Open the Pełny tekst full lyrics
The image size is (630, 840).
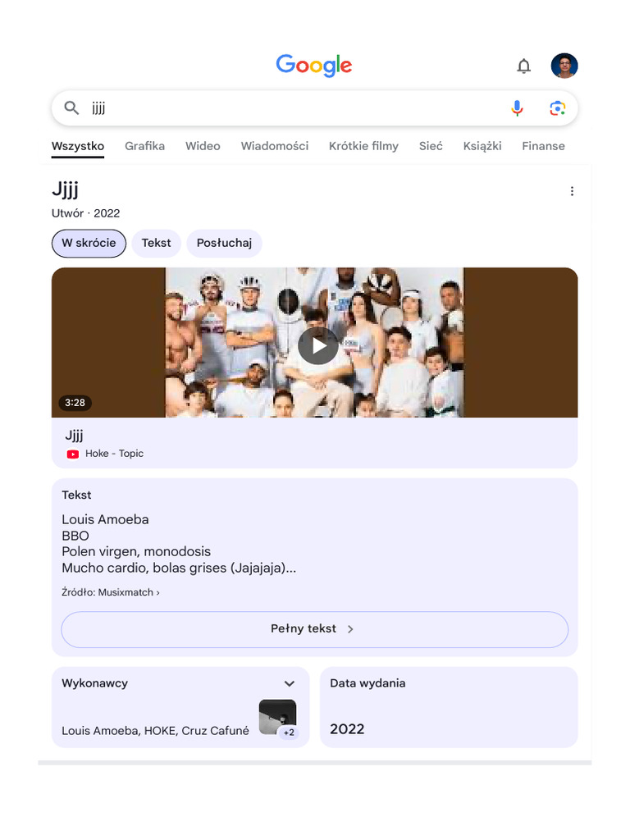tap(314, 629)
